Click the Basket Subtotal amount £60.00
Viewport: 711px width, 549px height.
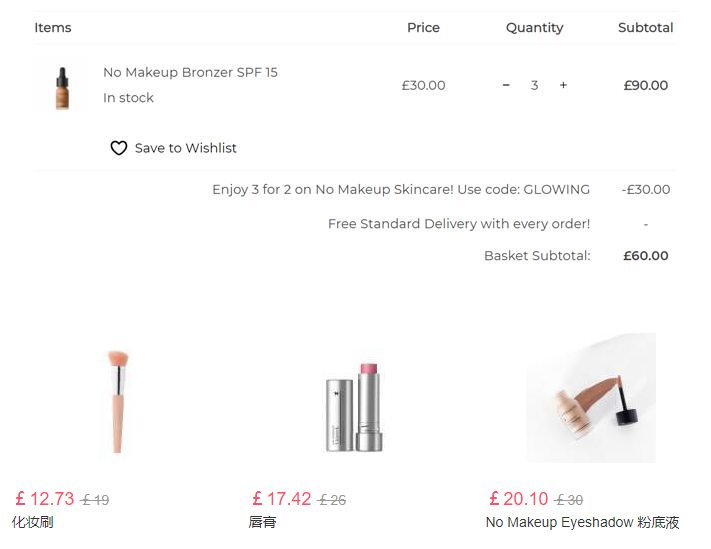pos(645,256)
